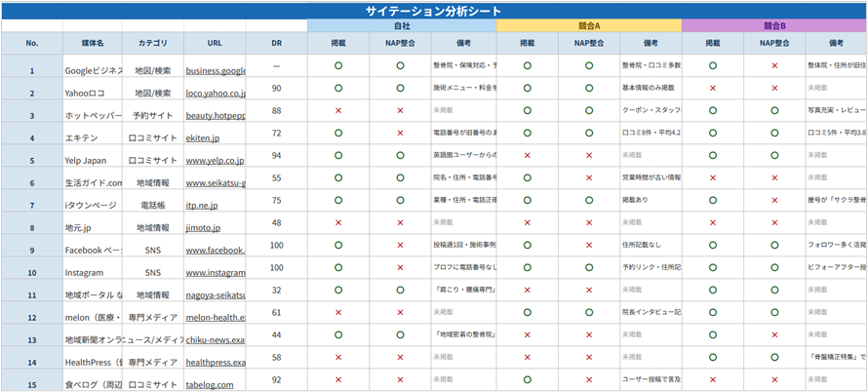The width and height of the screenshot is (868, 392).
Task: Select the DR value 48
Action: [x=277, y=222]
